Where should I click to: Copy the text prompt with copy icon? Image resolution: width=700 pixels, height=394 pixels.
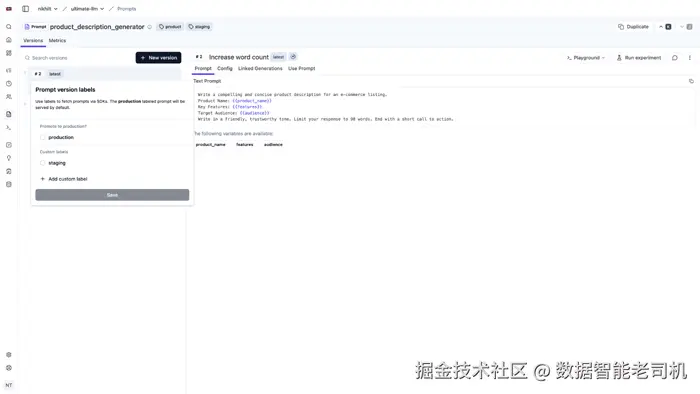pos(691,81)
